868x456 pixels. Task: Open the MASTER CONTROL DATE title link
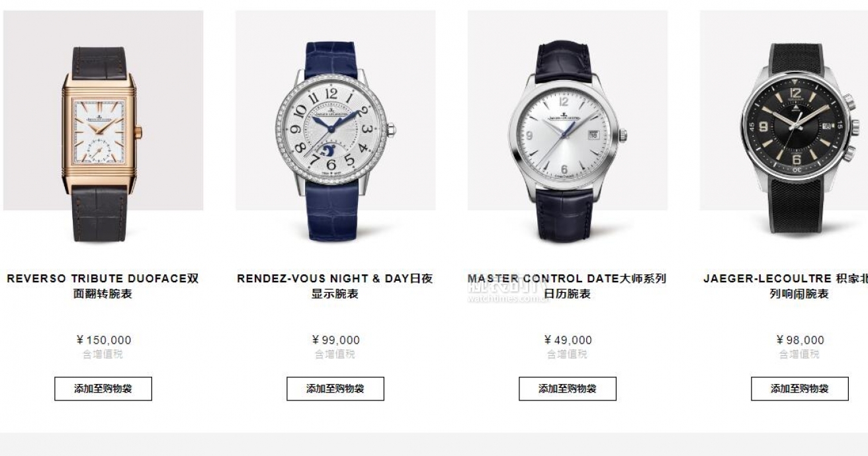(567, 286)
